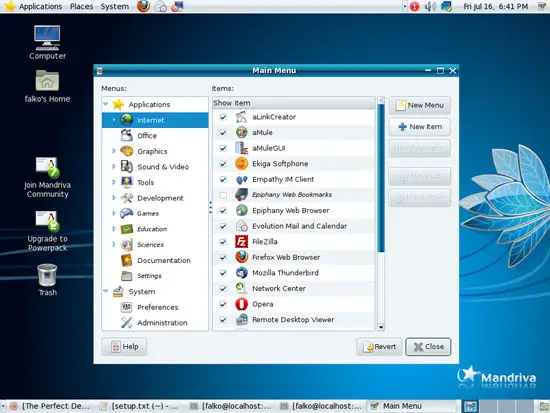The width and height of the screenshot is (550, 413).
Task: Click the FileZilla icon in items list
Action: [241, 242]
